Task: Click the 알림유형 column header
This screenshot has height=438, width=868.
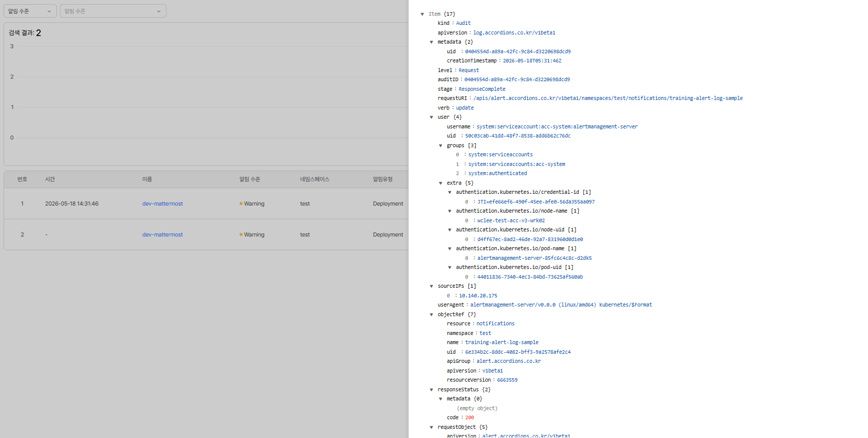Action: (383, 179)
